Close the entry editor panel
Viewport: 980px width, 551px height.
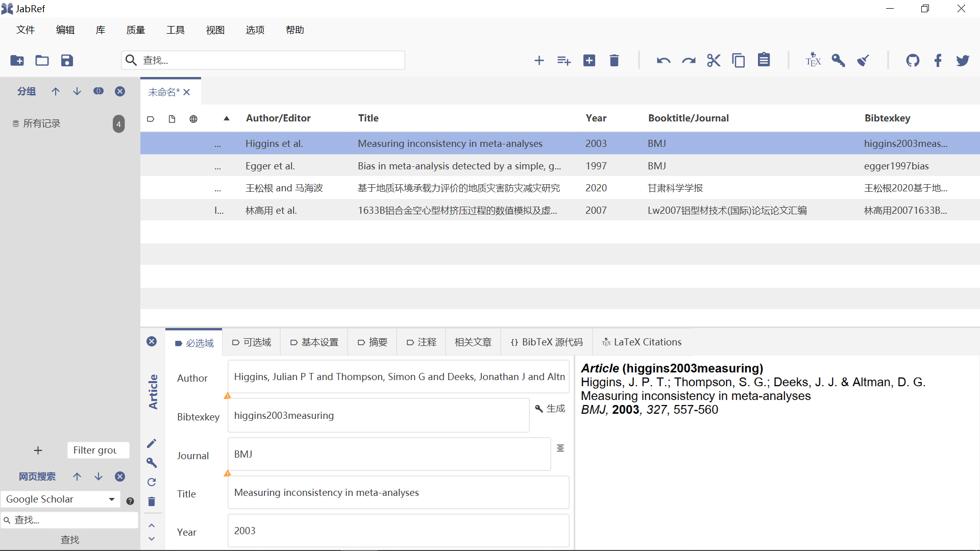click(x=152, y=342)
